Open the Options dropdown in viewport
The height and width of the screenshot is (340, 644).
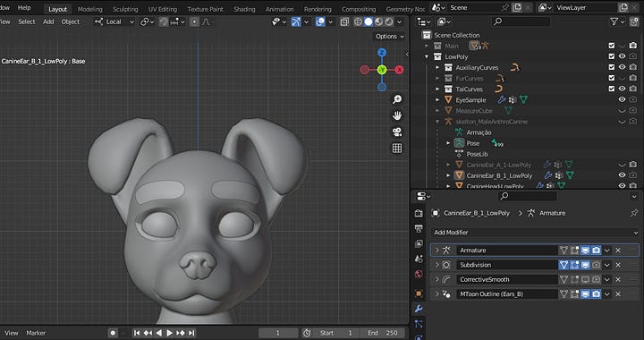[389, 36]
